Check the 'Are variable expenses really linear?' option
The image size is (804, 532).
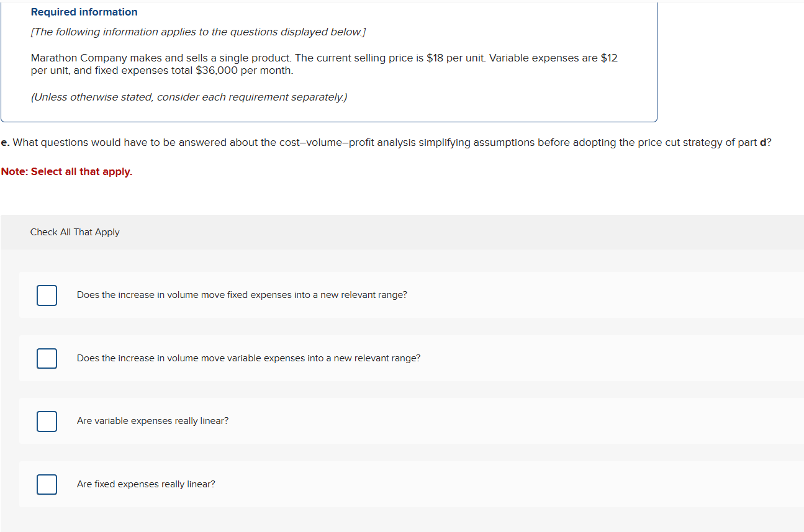[x=47, y=421]
